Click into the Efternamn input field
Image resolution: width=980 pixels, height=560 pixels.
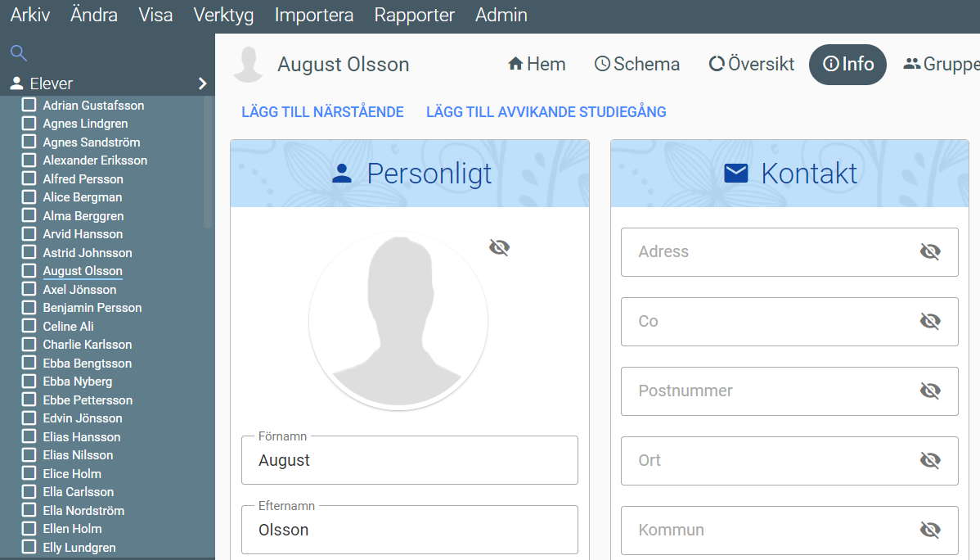click(409, 530)
